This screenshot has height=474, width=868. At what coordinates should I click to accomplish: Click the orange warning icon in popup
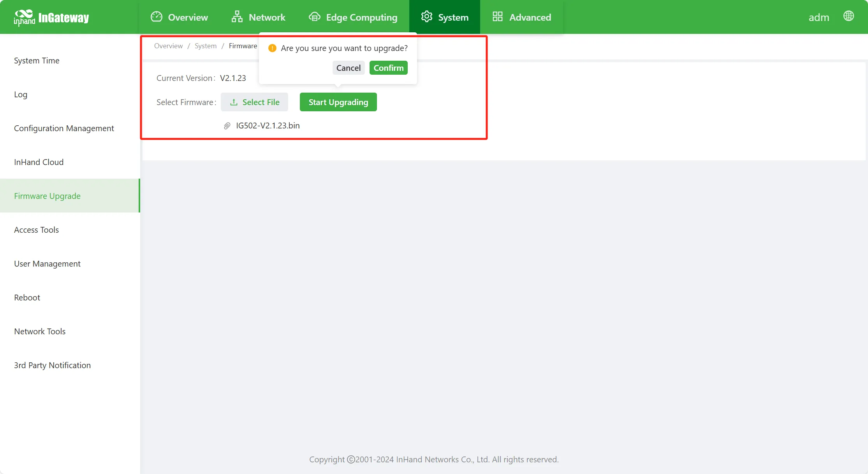click(x=272, y=48)
